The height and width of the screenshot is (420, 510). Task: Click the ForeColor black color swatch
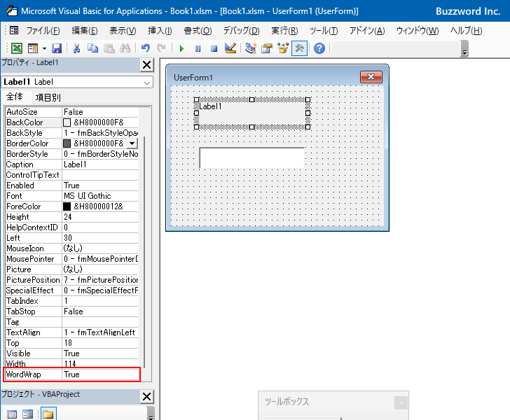(67, 206)
